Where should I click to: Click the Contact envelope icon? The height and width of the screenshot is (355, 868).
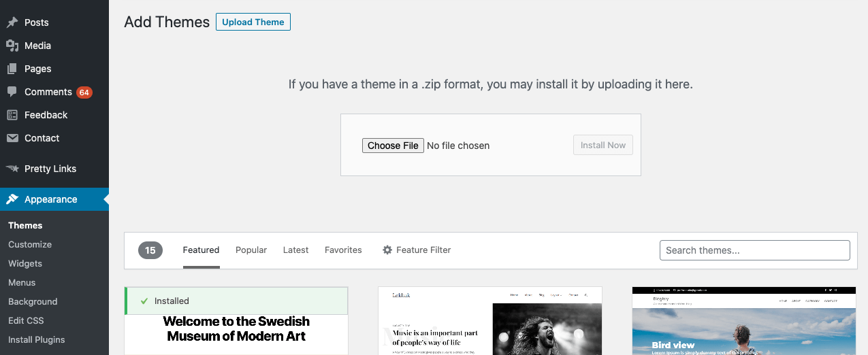coord(12,138)
